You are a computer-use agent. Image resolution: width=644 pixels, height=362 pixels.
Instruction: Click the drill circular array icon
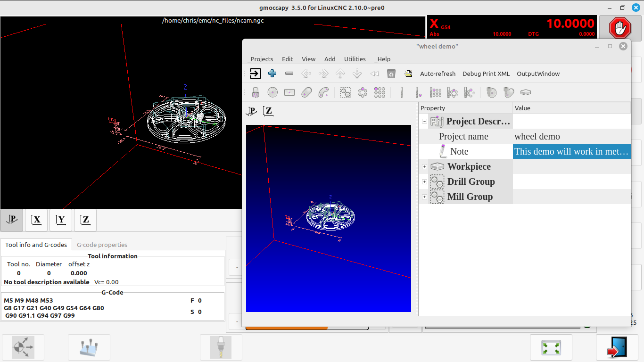(x=453, y=92)
